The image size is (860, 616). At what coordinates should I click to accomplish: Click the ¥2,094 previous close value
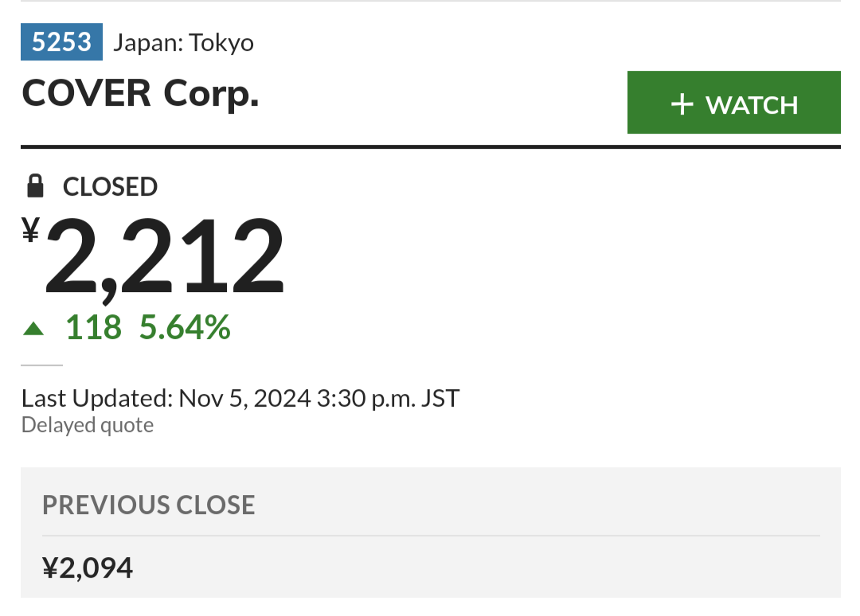tap(88, 567)
